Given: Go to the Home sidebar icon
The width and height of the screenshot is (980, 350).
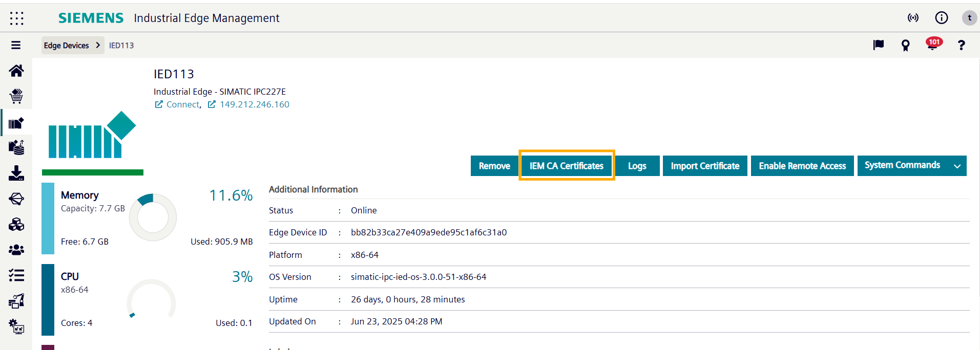Looking at the screenshot, I should [x=16, y=71].
